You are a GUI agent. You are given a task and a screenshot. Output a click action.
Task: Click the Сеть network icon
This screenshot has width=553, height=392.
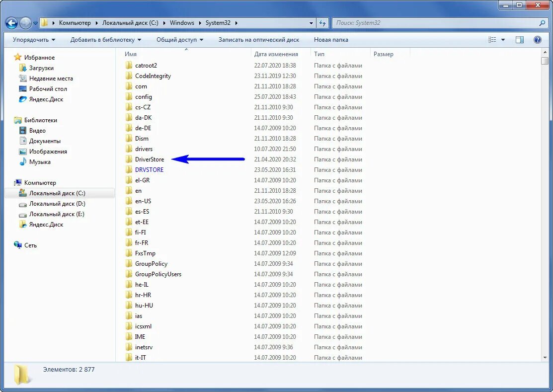pos(18,245)
